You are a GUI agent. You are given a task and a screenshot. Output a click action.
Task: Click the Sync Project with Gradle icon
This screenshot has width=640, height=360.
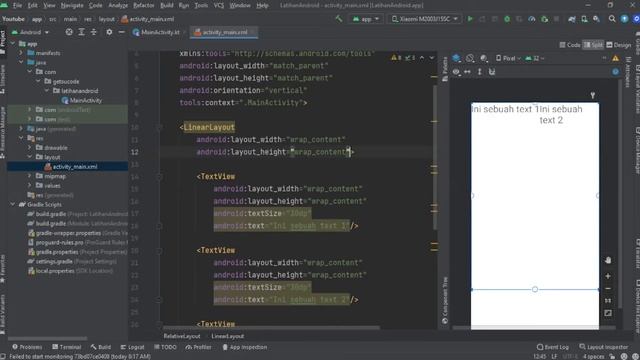[572, 19]
